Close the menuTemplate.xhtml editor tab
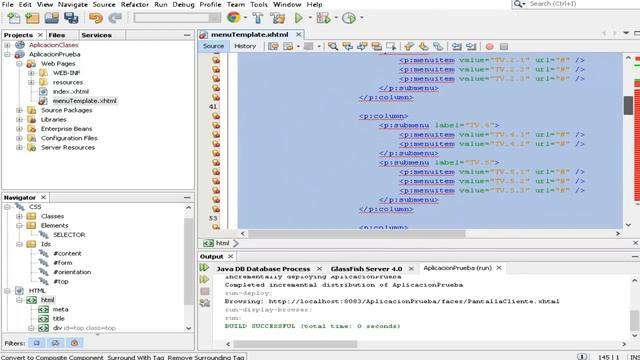Image resolution: width=640 pixels, height=360 pixels. pos(299,35)
